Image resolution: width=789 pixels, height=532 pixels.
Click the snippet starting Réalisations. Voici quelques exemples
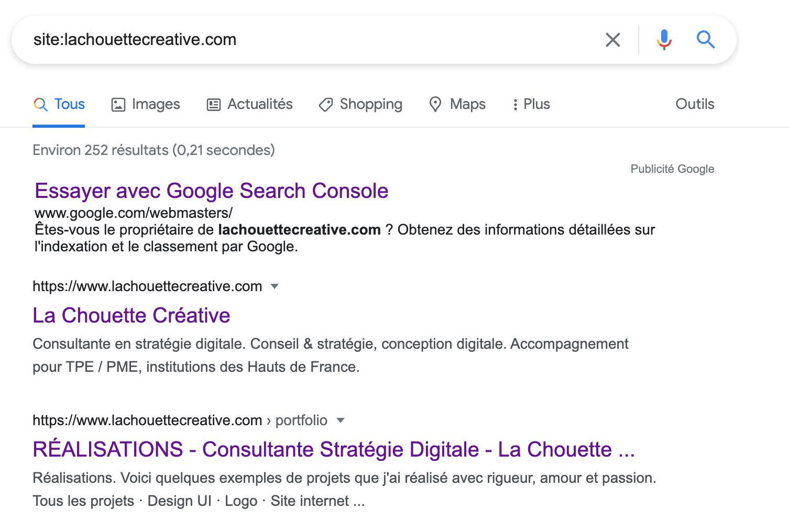[x=344, y=490]
